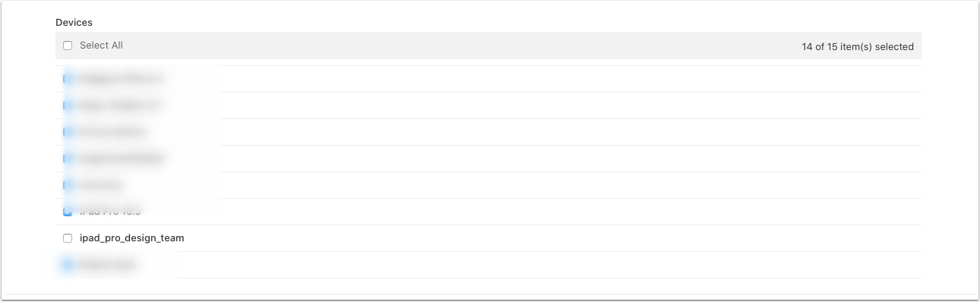Click the '14 of 15 item(s) selected' text
The height and width of the screenshot is (302, 980).
[858, 46]
